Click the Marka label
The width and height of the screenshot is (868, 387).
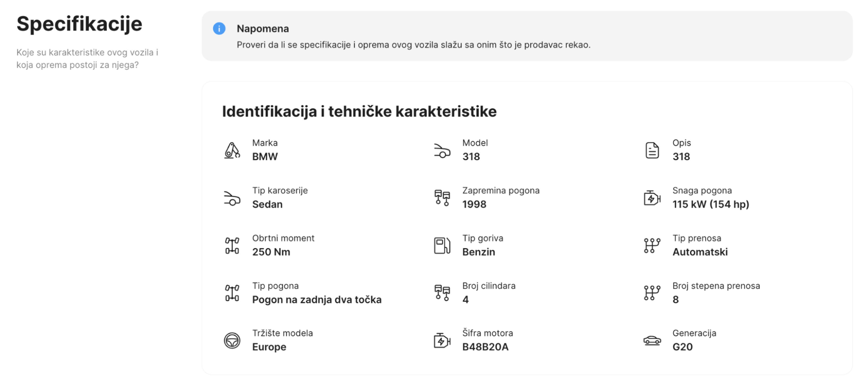pyautogui.click(x=265, y=143)
